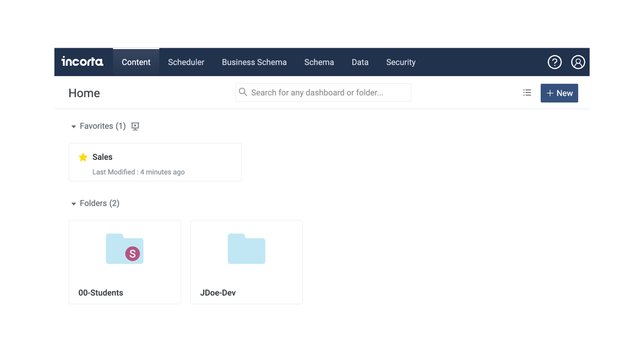644x362 pixels.
Task: Open the Data tab
Action: pyautogui.click(x=360, y=62)
